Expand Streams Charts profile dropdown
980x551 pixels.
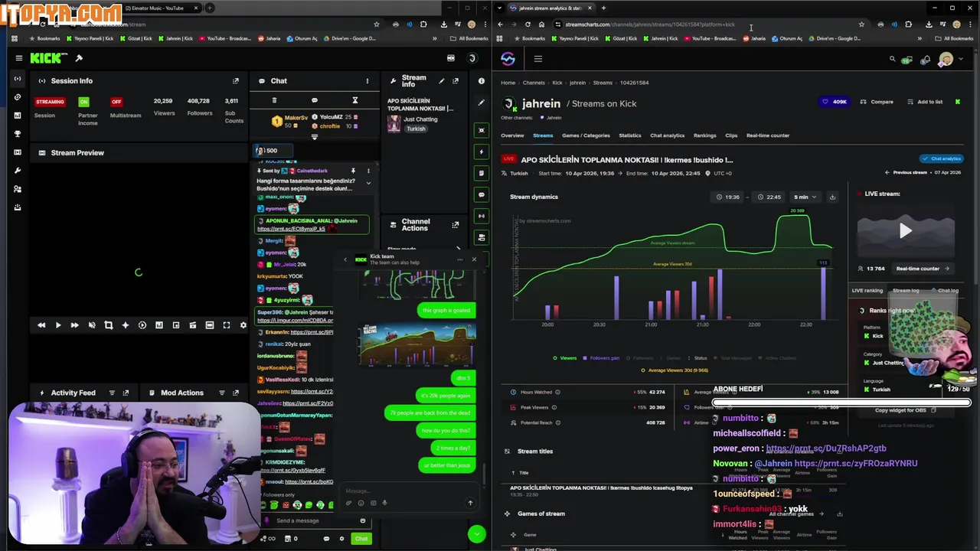click(x=962, y=59)
